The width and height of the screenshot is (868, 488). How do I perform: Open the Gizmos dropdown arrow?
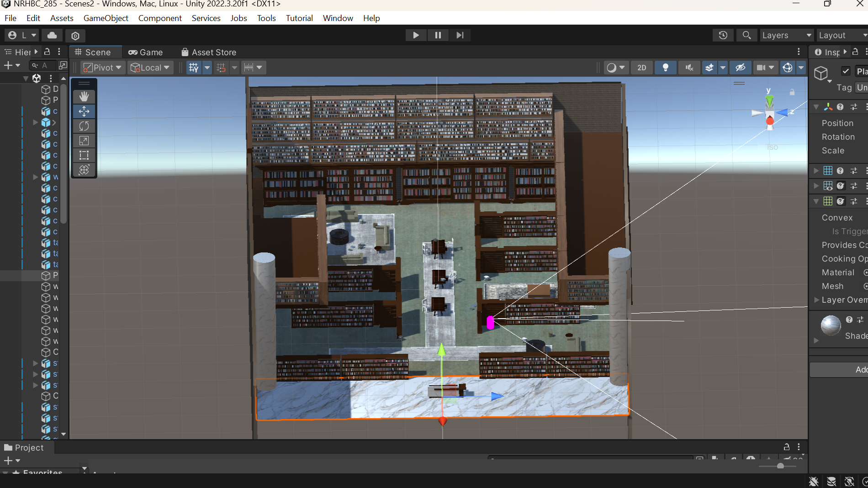coord(801,68)
